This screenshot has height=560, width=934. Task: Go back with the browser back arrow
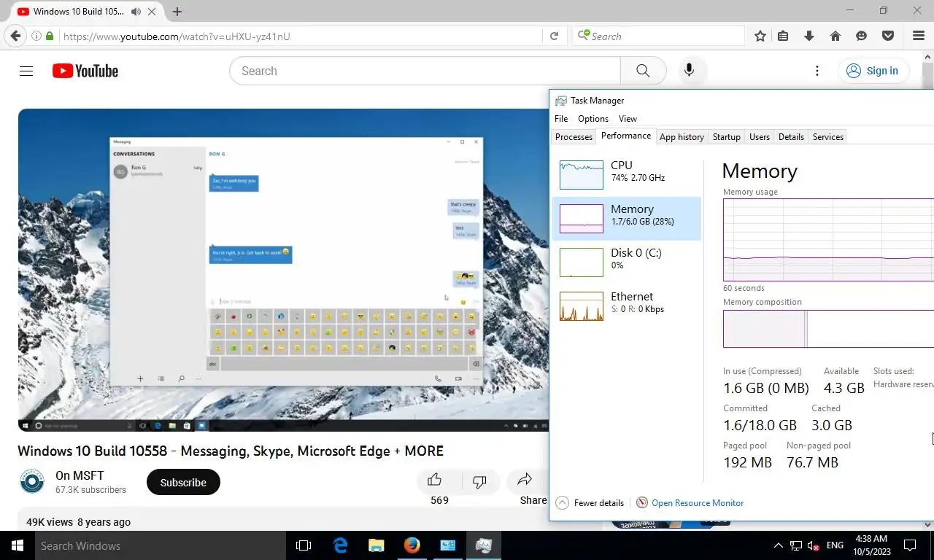click(x=15, y=36)
